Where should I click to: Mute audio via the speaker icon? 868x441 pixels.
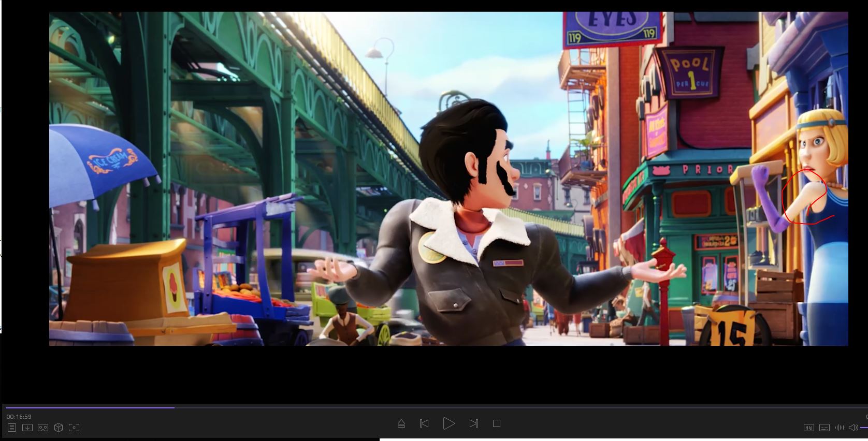[853, 428]
